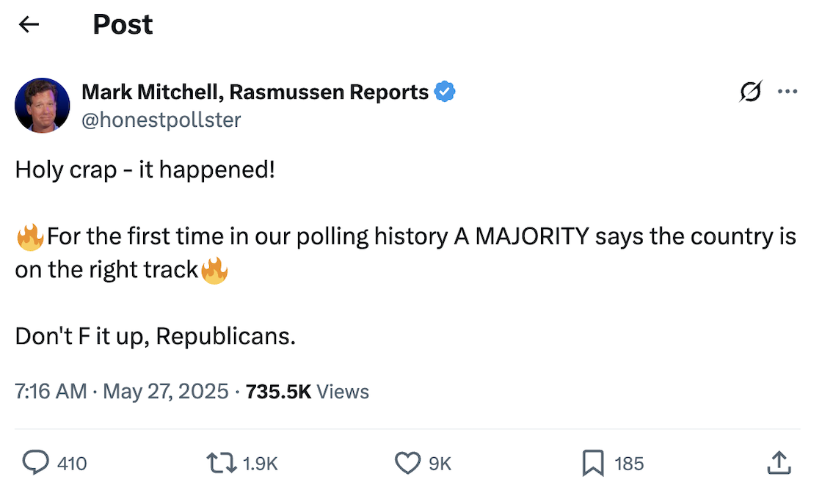Viewport: 822px width, 504px height.
Task: Bookmark this post with the bookmark icon
Action: point(593,463)
